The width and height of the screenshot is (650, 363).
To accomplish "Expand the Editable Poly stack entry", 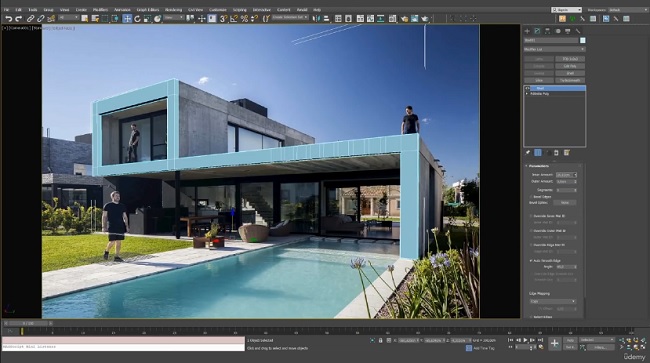I will tap(527, 94).
